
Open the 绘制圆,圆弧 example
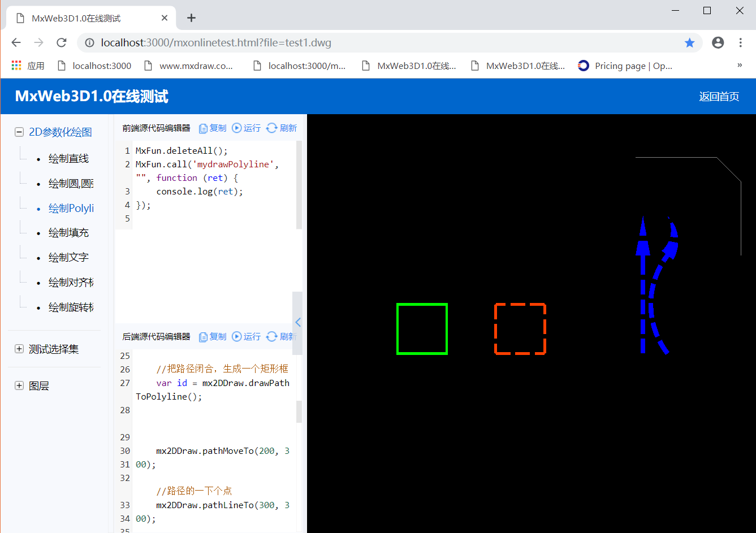pyautogui.click(x=71, y=184)
